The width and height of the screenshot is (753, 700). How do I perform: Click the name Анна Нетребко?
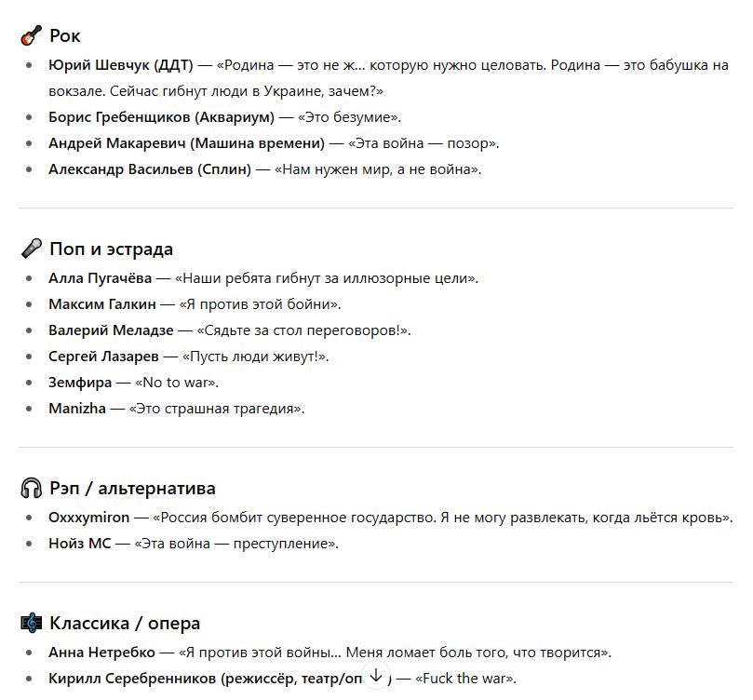[101, 653]
